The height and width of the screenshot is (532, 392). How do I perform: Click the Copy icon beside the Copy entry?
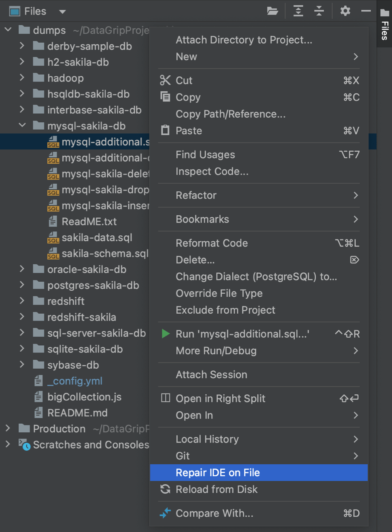tap(165, 97)
